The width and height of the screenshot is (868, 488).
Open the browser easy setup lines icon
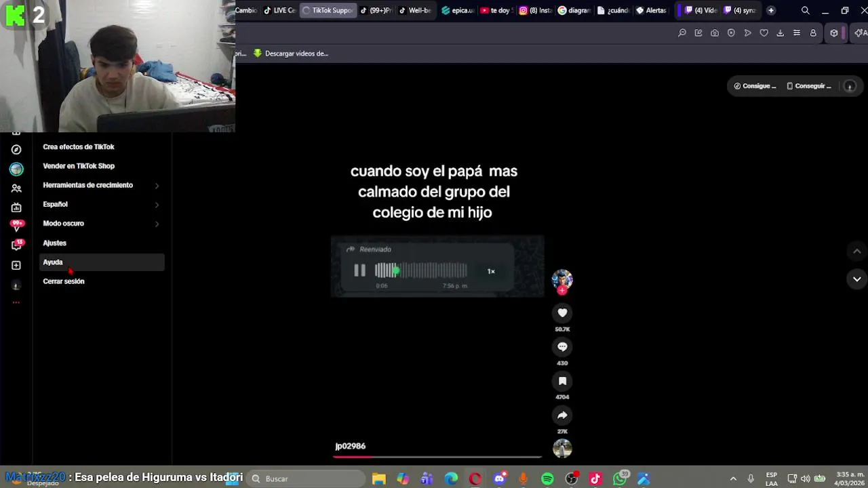coord(797,33)
